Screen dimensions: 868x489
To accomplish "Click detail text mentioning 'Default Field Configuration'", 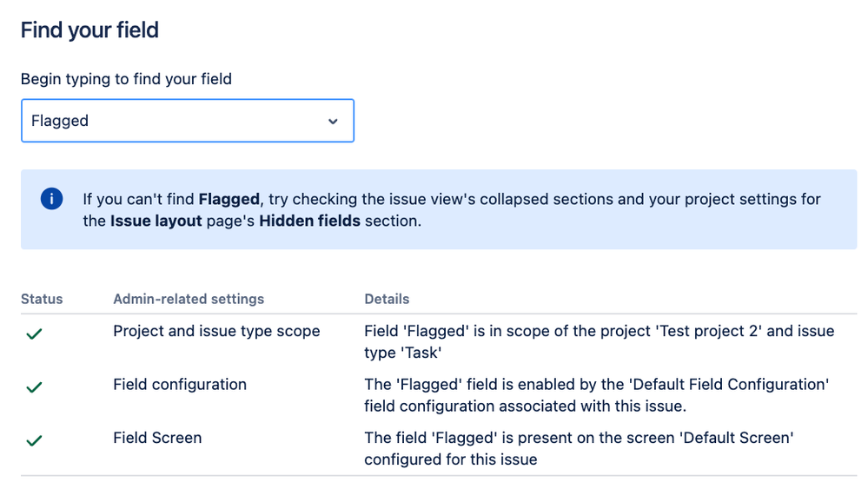I will tap(597, 395).
